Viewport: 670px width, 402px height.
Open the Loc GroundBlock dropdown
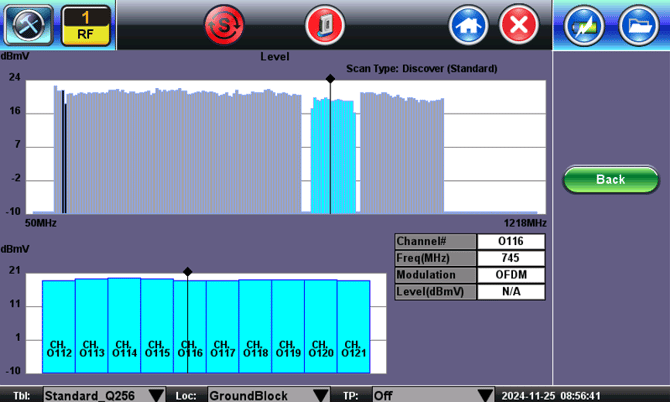tap(269, 396)
